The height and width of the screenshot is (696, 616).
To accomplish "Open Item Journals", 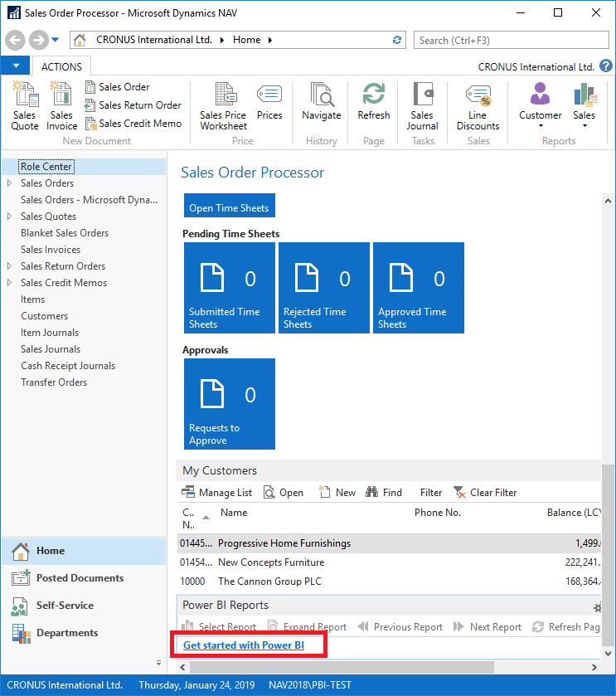I will point(49,333).
